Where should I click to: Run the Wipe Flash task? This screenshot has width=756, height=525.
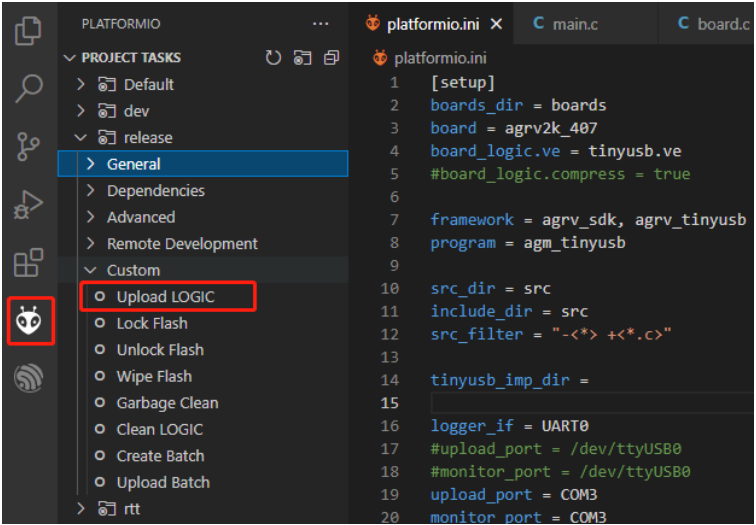(x=154, y=377)
